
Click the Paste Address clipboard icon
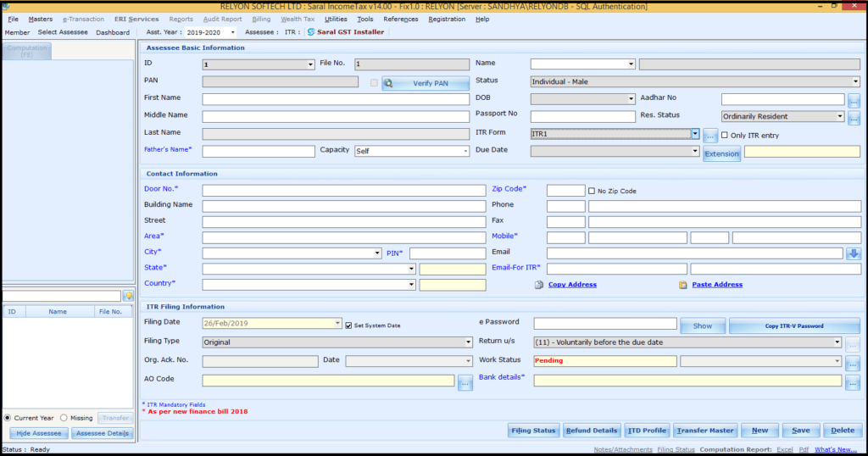(x=682, y=285)
